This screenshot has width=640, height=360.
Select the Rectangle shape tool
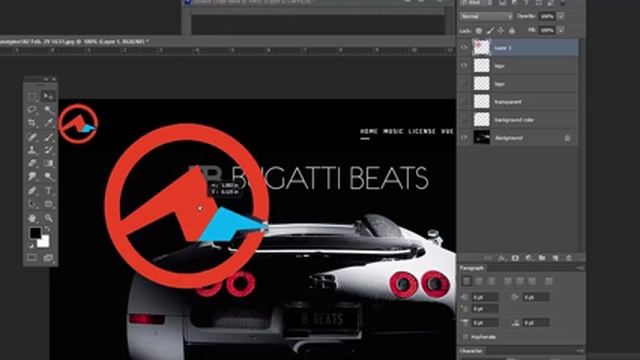click(x=48, y=204)
